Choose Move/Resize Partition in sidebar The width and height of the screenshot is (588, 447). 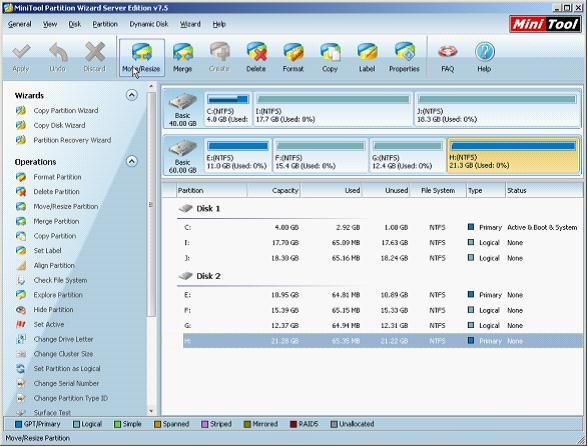click(x=57, y=207)
